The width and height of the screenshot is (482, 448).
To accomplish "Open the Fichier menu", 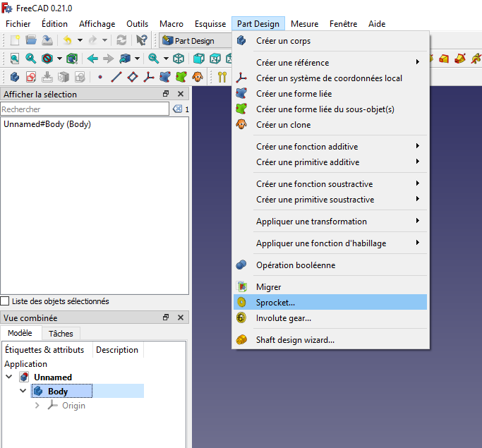I will point(18,24).
